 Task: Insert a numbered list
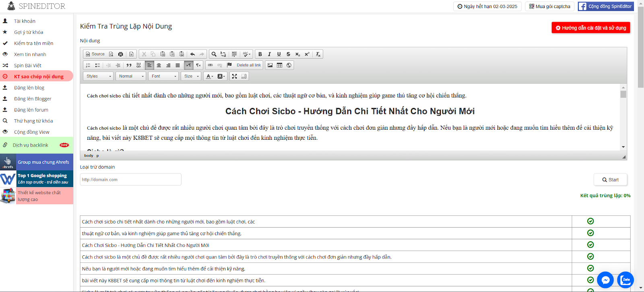tap(88, 65)
